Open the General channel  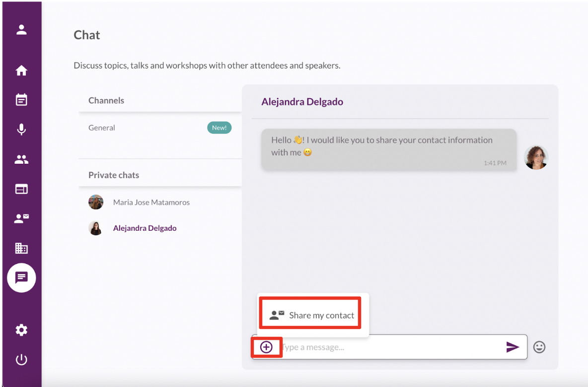102,128
